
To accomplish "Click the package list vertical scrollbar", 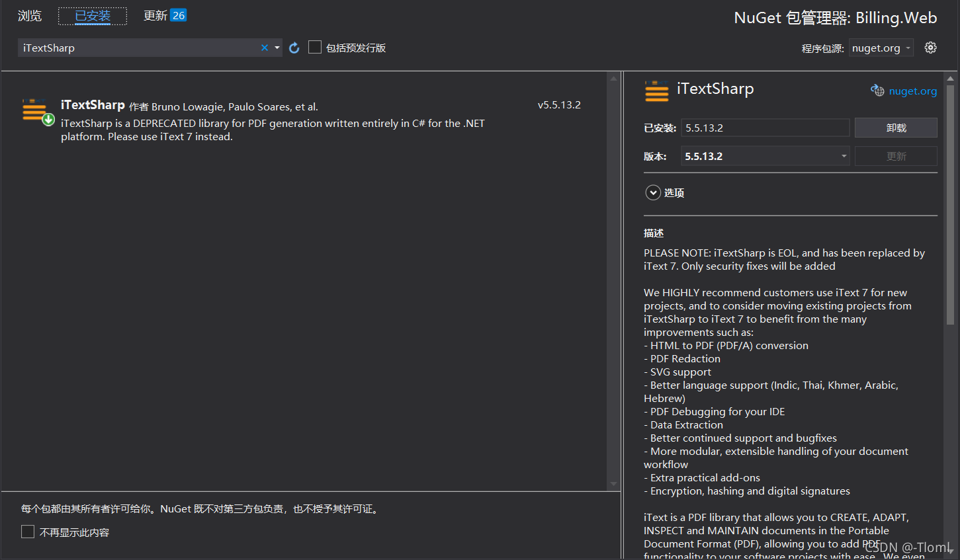I will pos(613,281).
